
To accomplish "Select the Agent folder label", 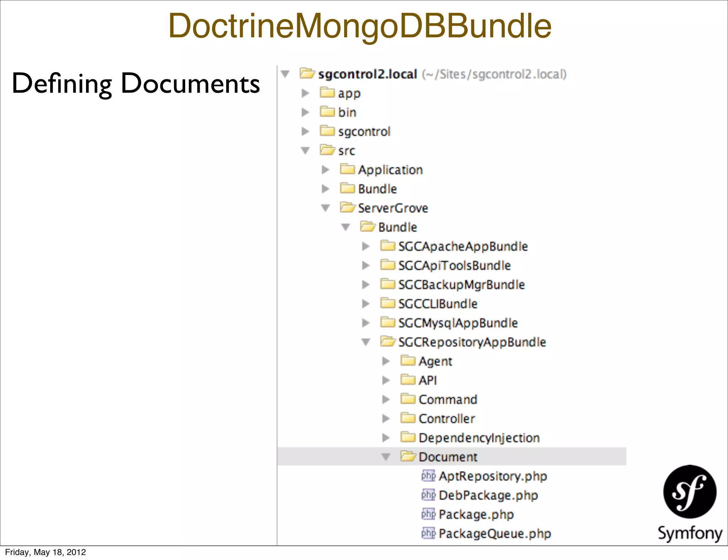I will pyautogui.click(x=435, y=362).
